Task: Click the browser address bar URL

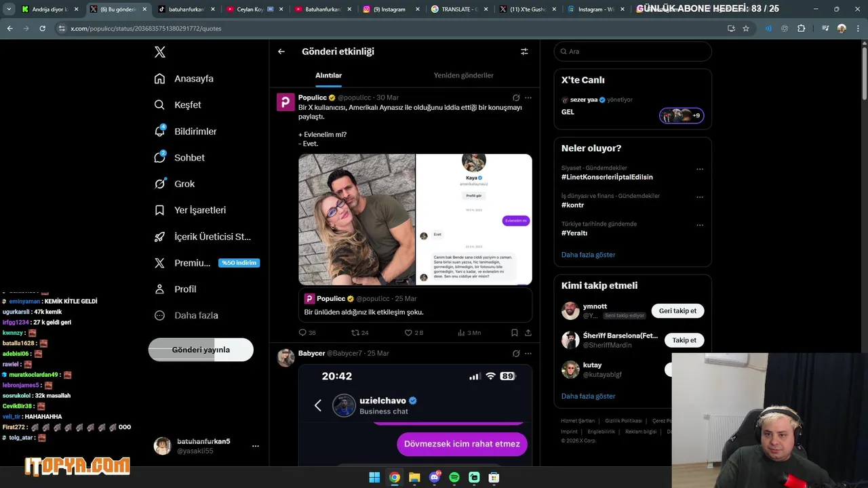Action: coord(146,28)
